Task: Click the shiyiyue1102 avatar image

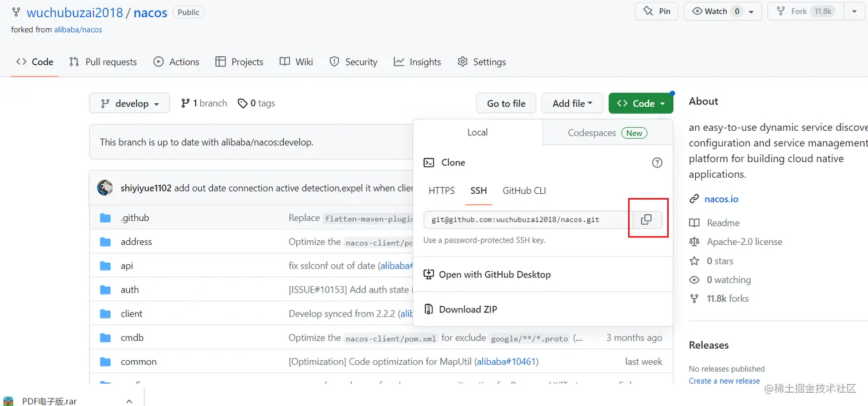Action: pos(105,188)
